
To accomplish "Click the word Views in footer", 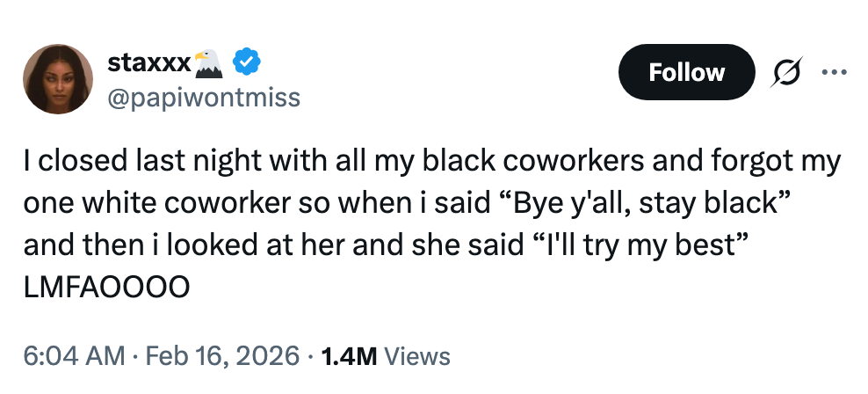I will pos(417,355).
